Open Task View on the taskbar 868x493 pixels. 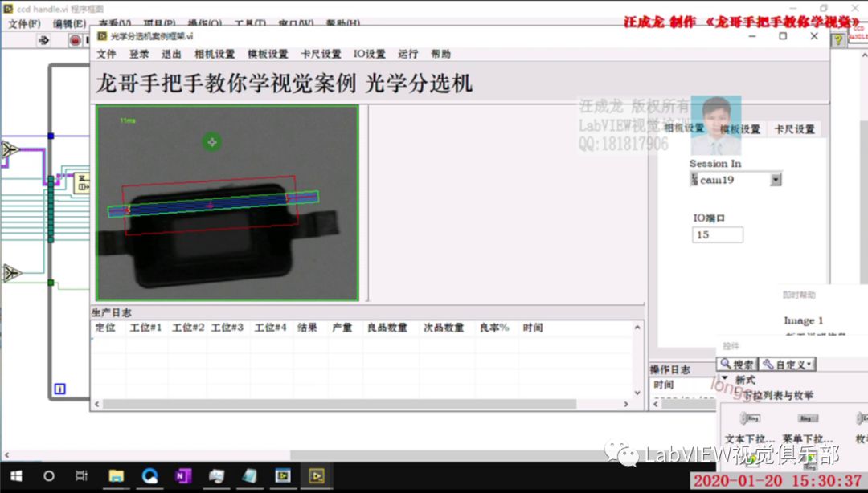coord(81,476)
